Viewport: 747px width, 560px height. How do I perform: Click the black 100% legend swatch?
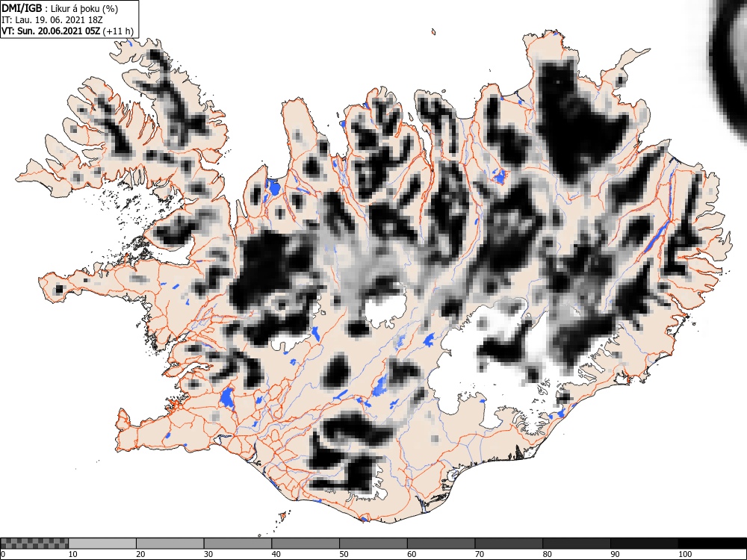[x=712, y=544]
